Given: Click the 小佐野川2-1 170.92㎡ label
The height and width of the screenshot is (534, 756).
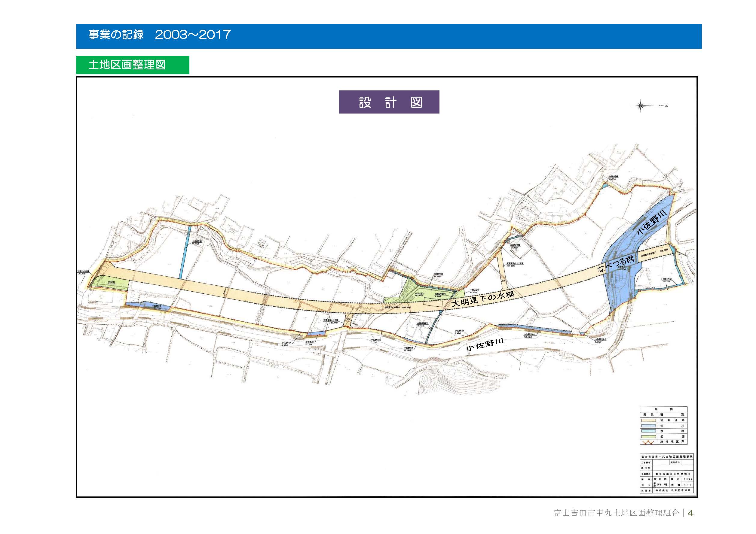Looking at the screenshot, I should point(529,336).
